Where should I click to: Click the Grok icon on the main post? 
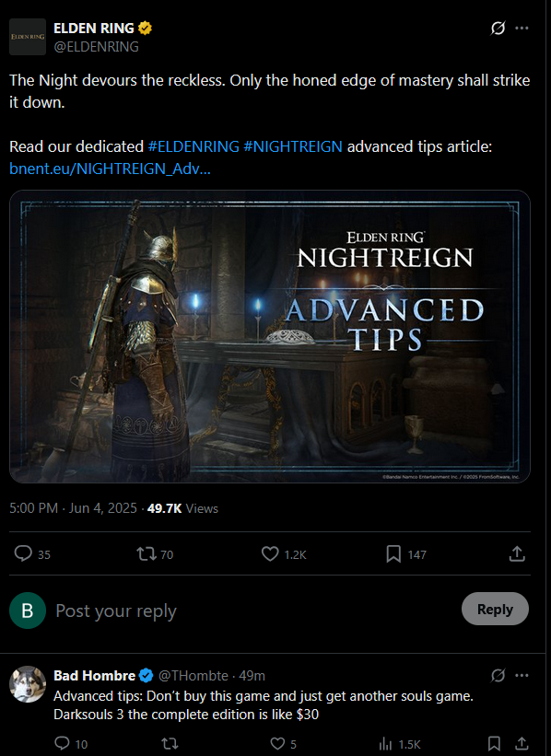498,28
